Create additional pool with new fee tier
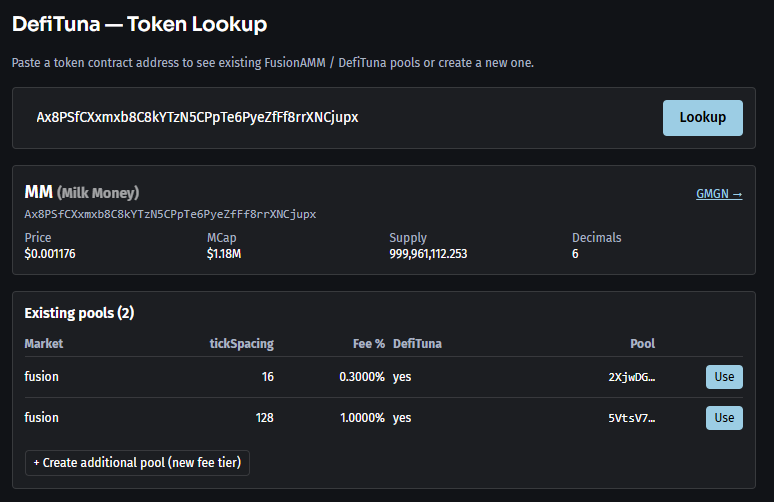The width and height of the screenshot is (774, 502). 137,463
